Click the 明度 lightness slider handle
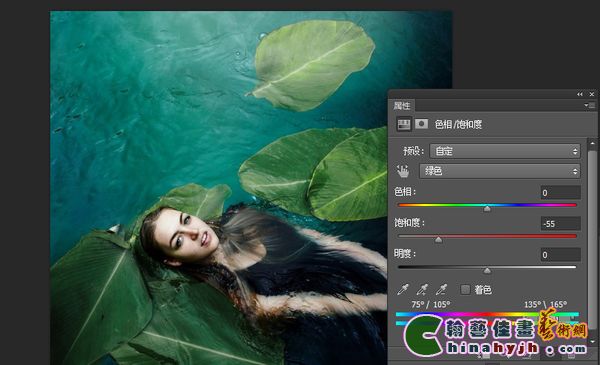The height and width of the screenshot is (365, 600). pos(487,271)
